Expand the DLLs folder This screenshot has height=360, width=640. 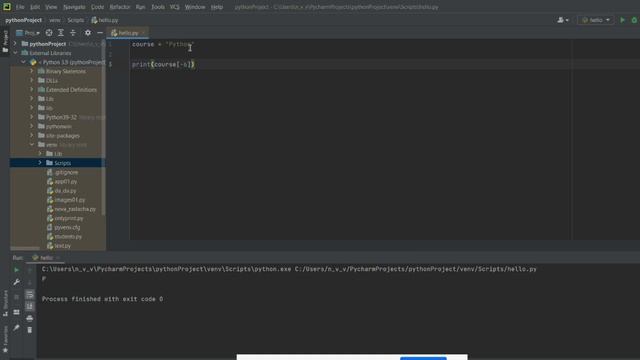[32, 80]
